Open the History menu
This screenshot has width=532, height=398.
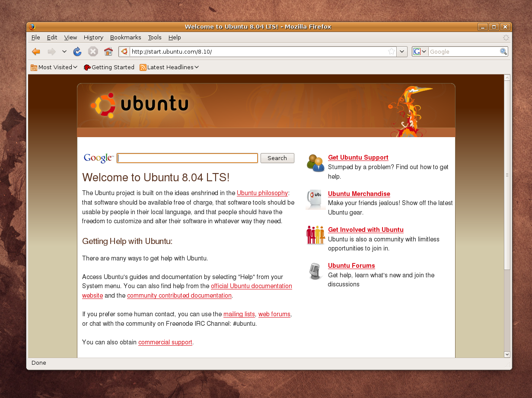pyautogui.click(x=94, y=38)
